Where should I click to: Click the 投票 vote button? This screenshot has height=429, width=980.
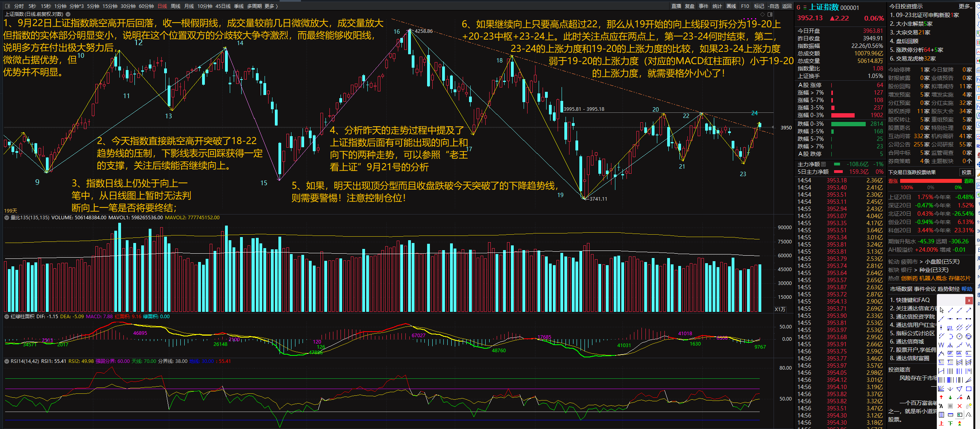pos(967,172)
